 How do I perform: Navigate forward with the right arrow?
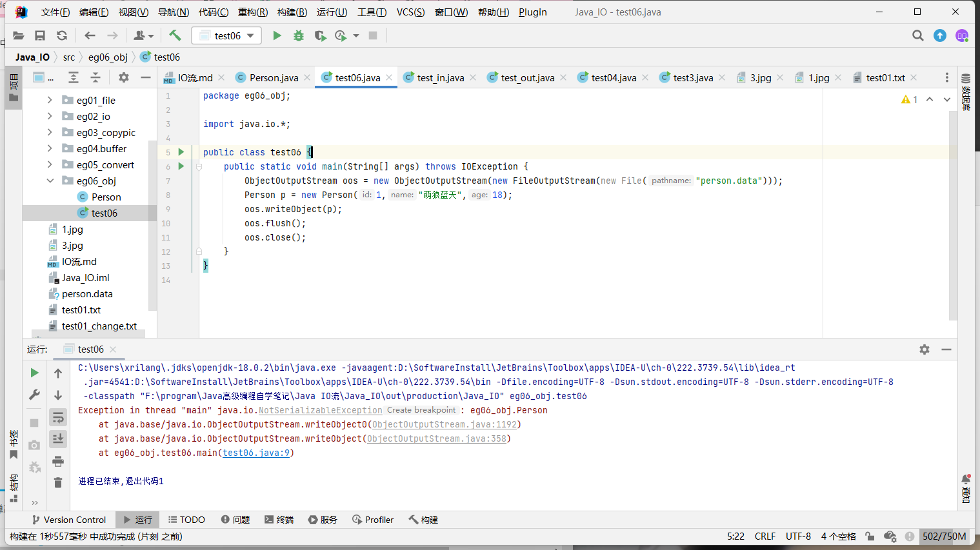112,35
